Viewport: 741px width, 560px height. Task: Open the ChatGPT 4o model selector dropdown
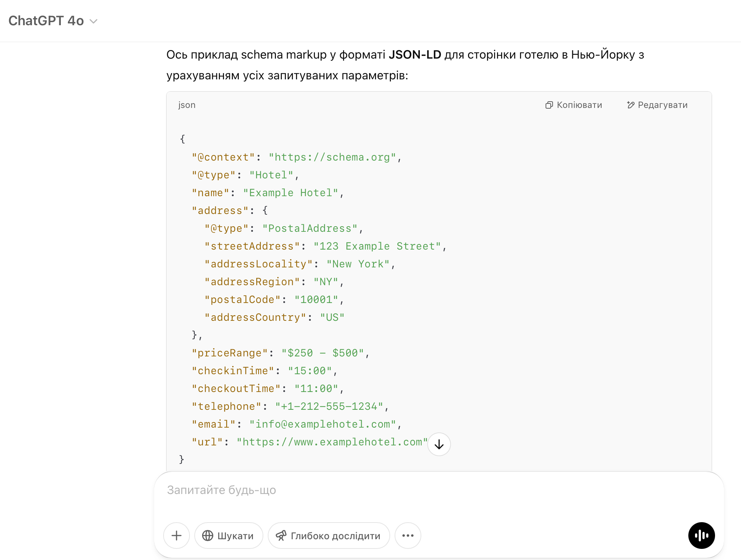coord(46,21)
